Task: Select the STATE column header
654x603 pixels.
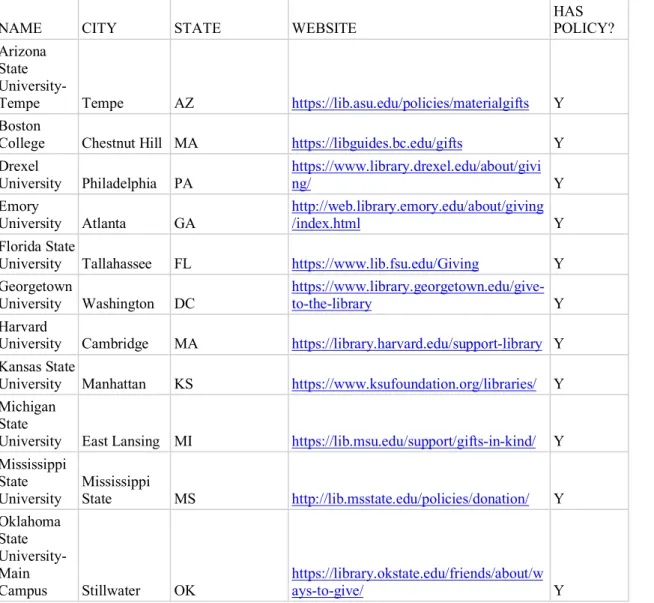Action: (229, 20)
